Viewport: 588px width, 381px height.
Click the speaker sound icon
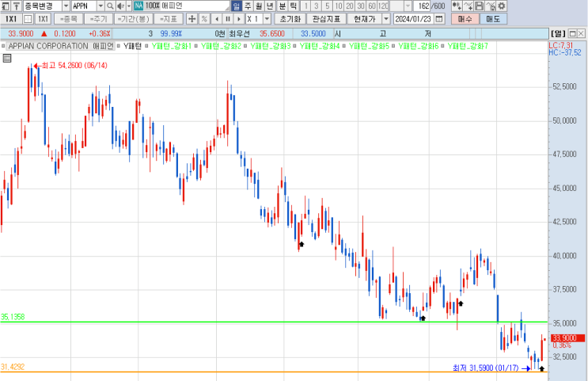point(121,6)
